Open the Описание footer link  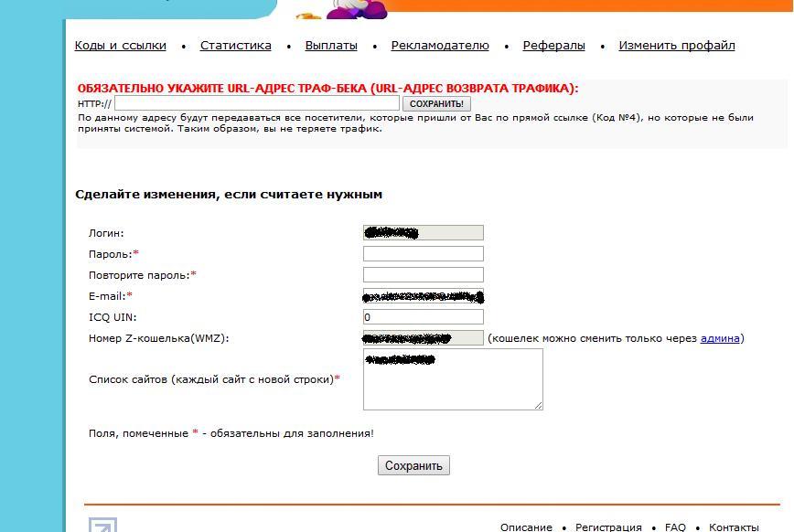point(526,527)
